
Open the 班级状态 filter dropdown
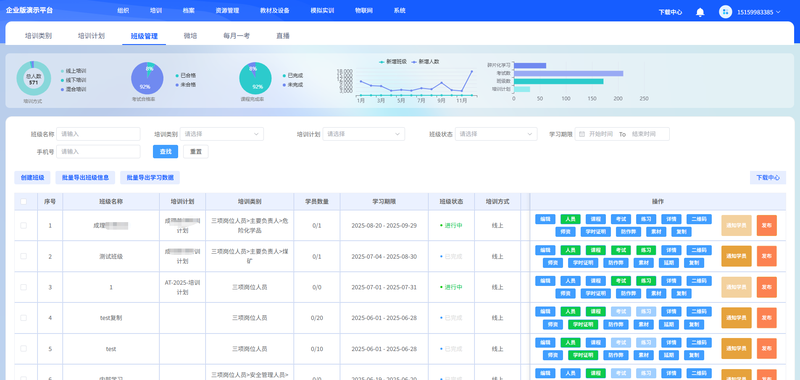(x=496, y=134)
